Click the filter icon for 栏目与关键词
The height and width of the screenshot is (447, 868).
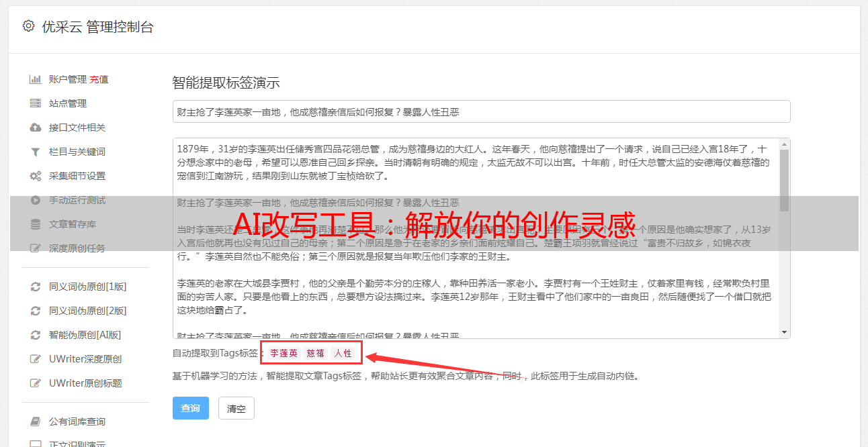click(x=36, y=152)
